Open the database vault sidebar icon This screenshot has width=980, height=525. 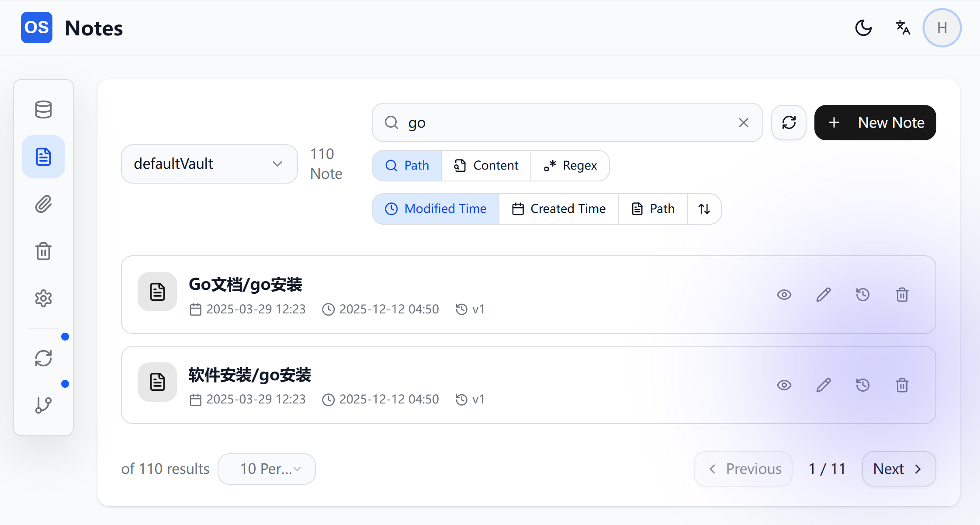coord(43,109)
